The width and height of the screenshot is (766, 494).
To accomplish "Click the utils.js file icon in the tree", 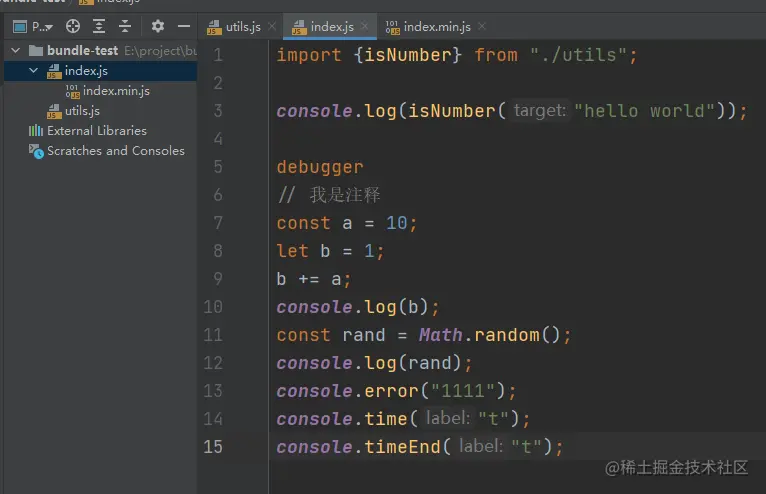I will pyautogui.click(x=54, y=111).
